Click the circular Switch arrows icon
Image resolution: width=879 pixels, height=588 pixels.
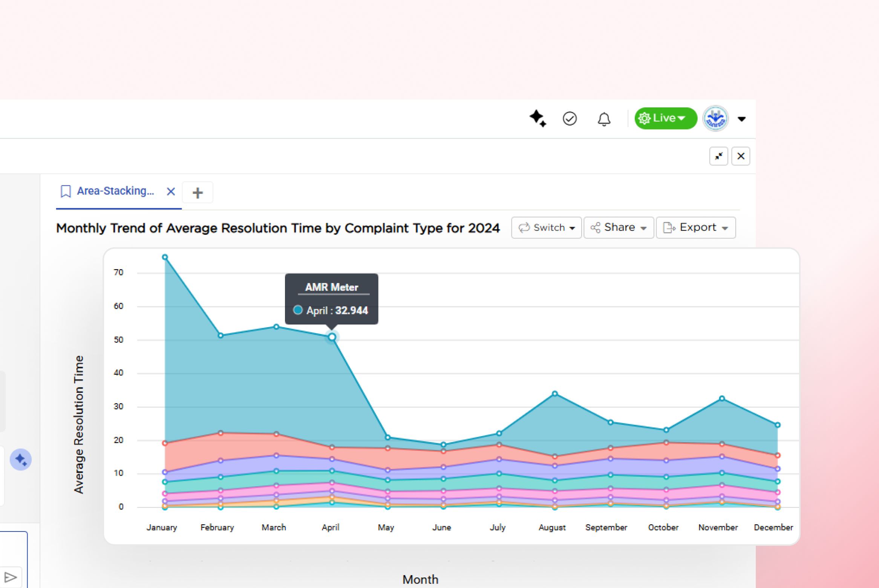524,228
